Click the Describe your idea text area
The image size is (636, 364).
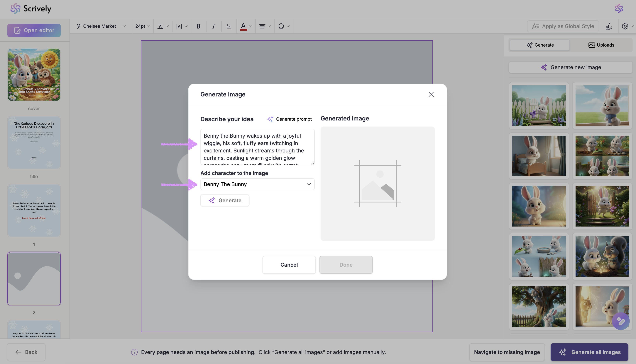[x=257, y=147]
